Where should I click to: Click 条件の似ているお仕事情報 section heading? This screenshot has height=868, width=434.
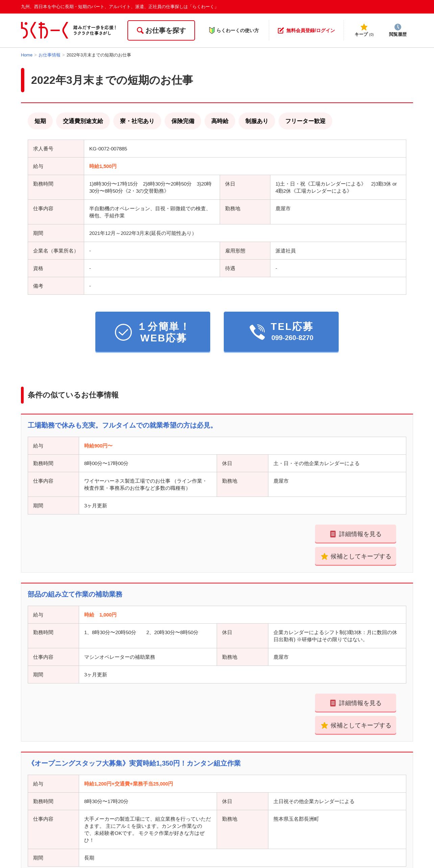tap(73, 395)
